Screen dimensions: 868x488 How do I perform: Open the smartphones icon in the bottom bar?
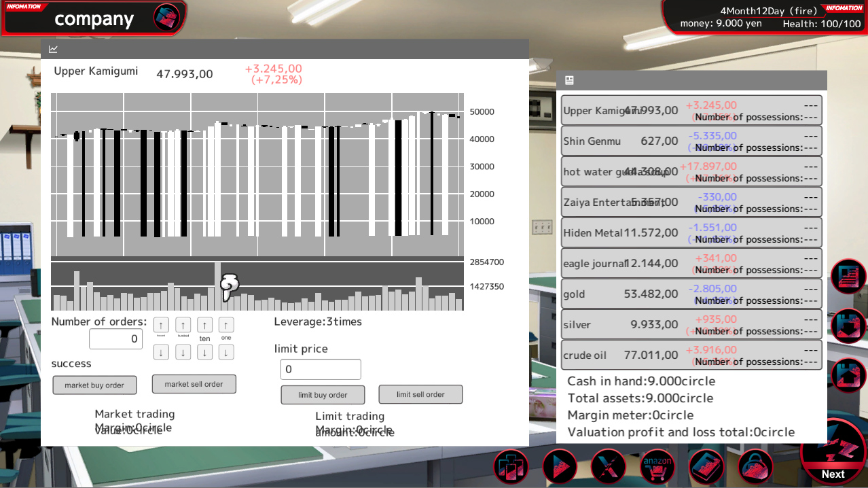tap(511, 467)
